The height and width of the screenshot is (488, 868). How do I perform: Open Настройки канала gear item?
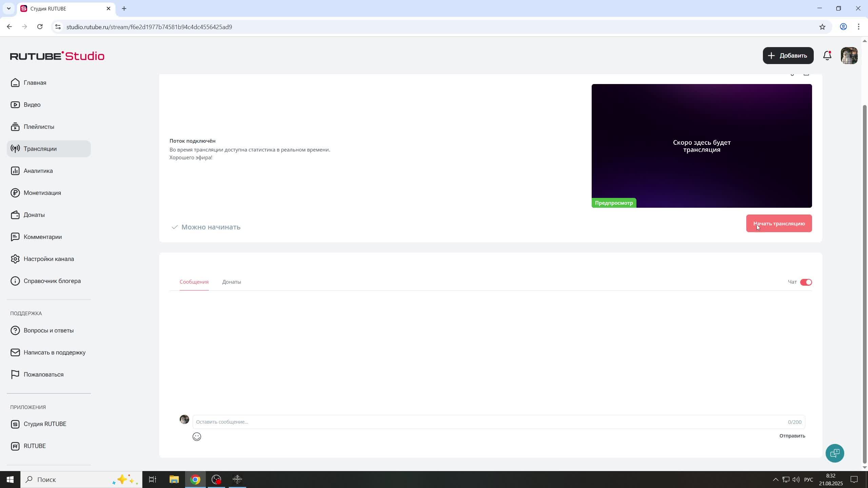point(48,259)
